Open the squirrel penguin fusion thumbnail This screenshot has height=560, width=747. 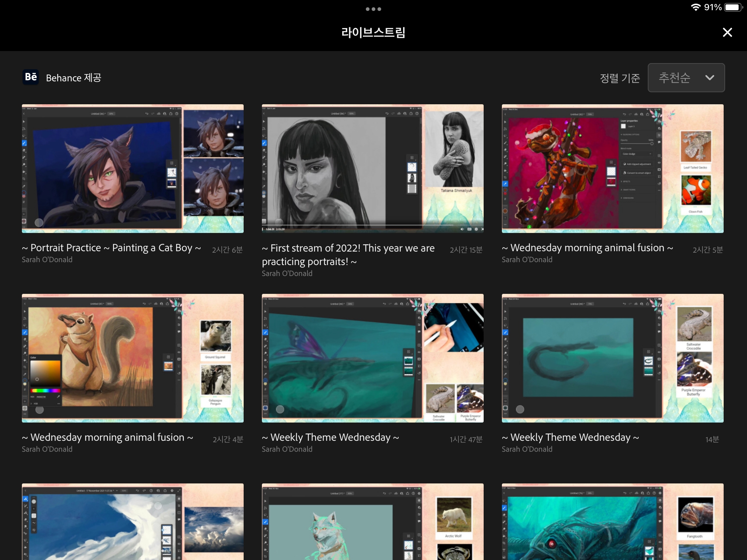(x=132, y=358)
